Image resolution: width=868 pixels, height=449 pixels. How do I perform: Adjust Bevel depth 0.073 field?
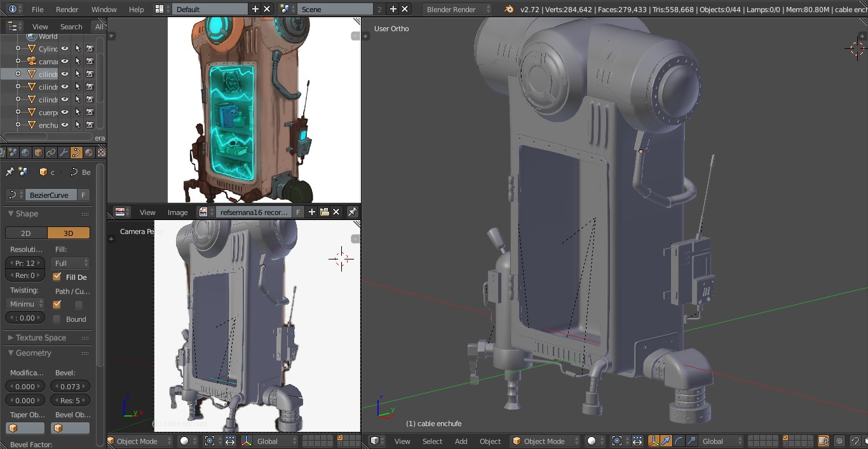(70, 386)
